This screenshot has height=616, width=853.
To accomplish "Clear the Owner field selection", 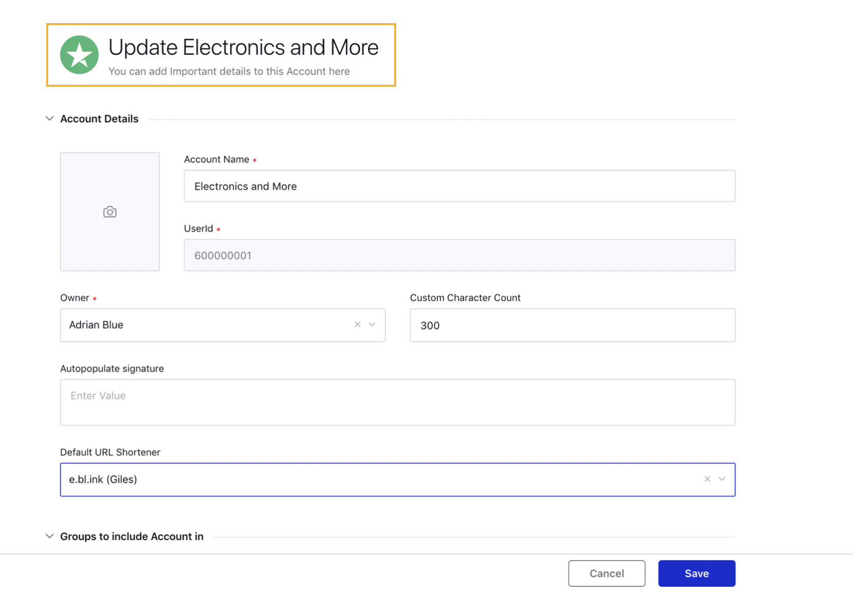I will (358, 324).
